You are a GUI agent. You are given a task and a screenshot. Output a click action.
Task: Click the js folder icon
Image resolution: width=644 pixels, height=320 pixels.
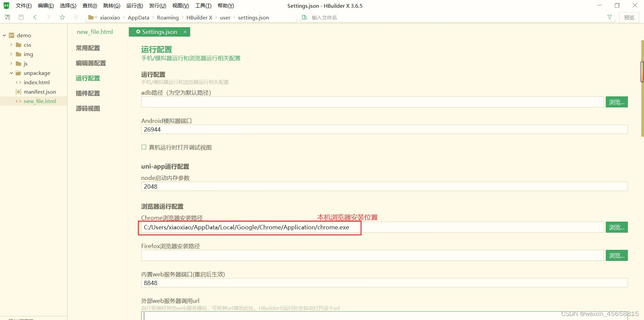point(18,63)
